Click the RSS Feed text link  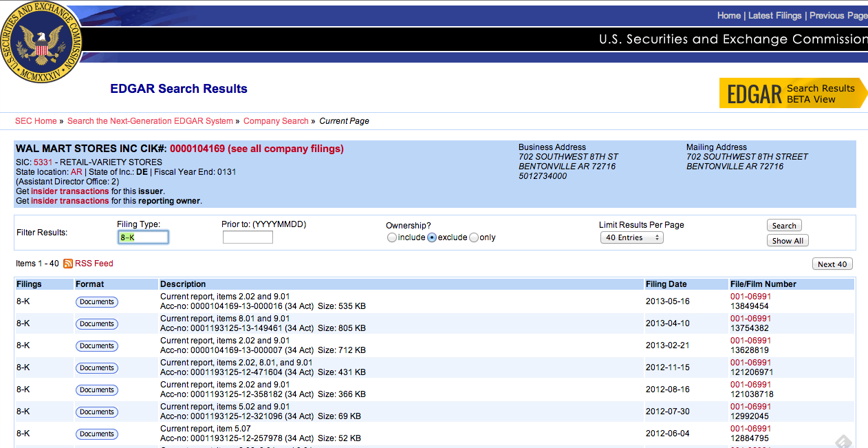94,264
